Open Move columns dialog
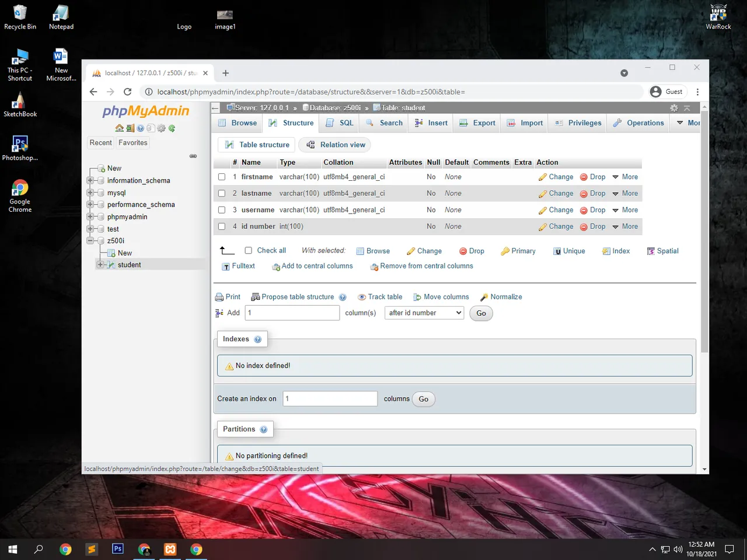 click(441, 297)
